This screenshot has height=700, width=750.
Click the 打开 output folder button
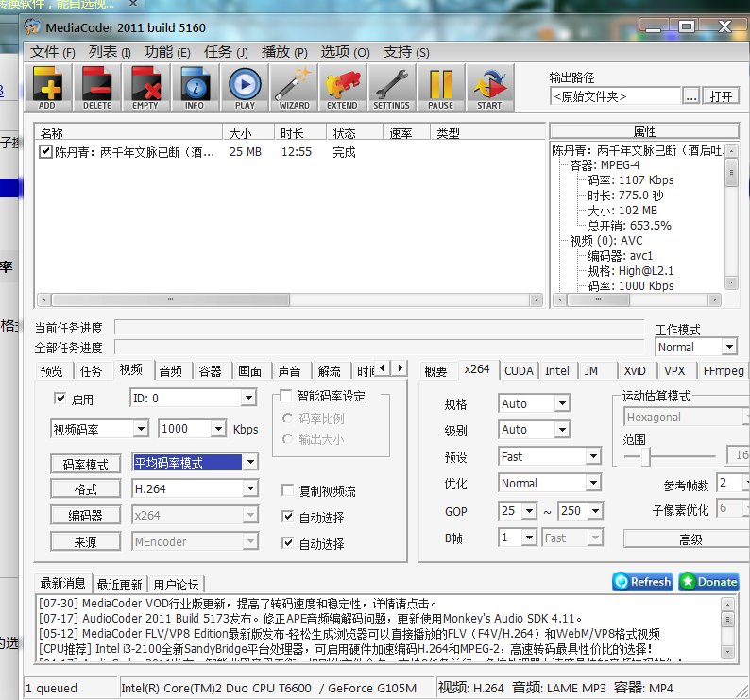[721, 96]
